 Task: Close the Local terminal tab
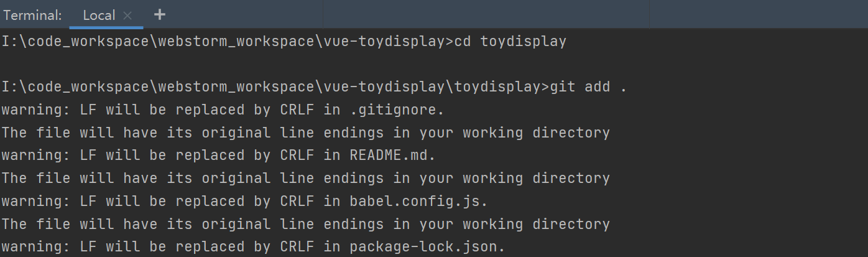(x=127, y=16)
